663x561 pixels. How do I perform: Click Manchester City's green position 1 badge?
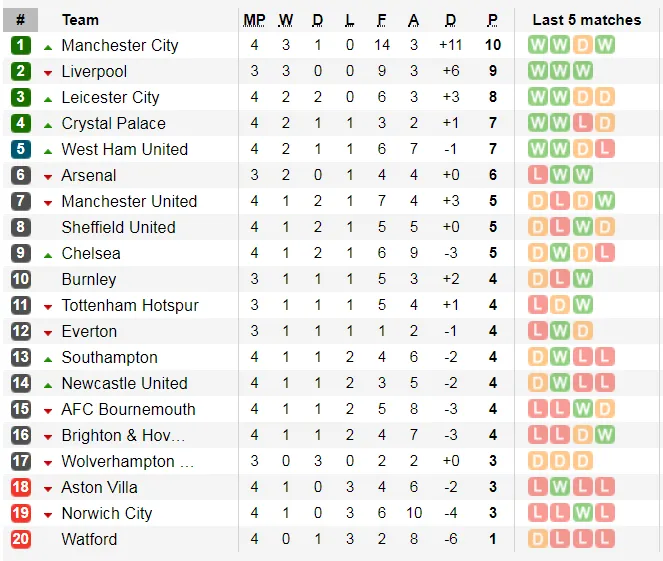pos(21,45)
